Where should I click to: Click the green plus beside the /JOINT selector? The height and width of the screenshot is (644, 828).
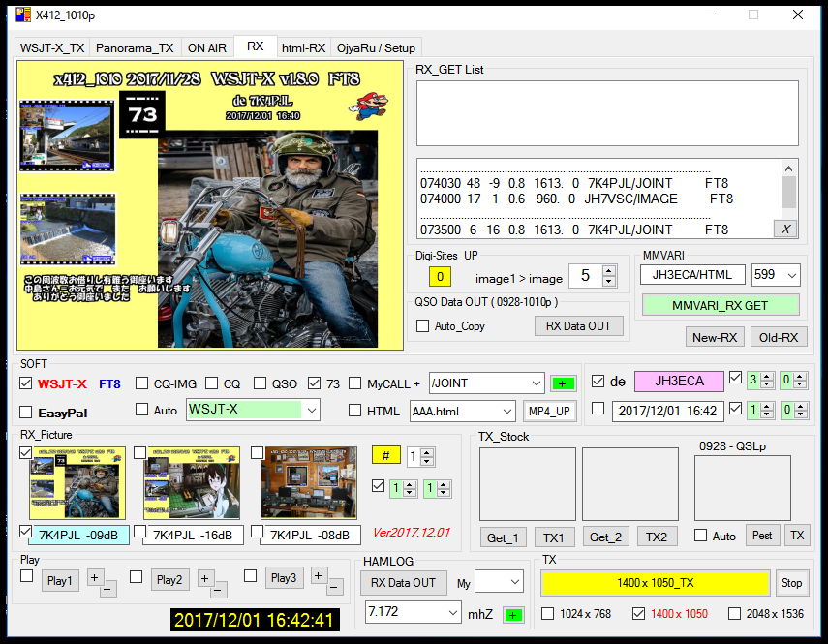[563, 383]
